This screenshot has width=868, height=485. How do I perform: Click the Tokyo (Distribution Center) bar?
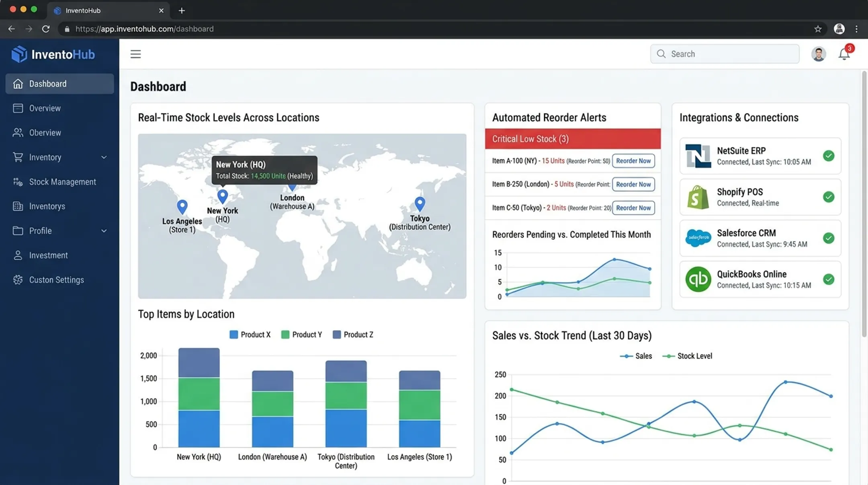[x=346, y=404]
